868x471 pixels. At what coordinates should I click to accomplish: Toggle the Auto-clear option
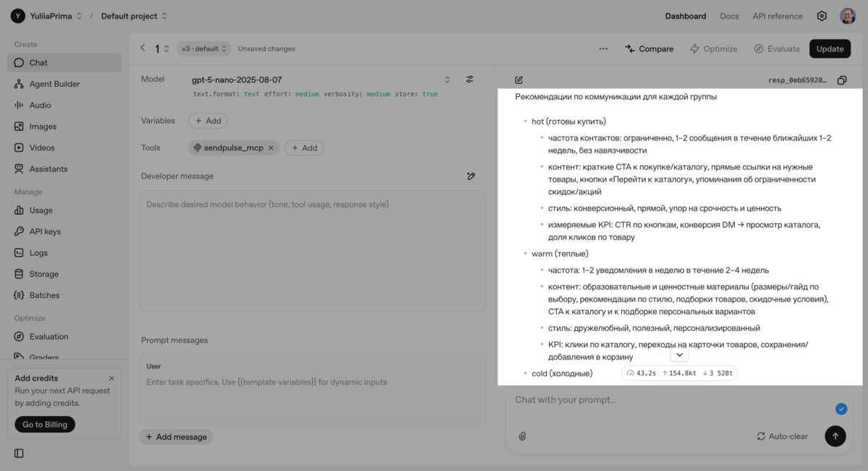pyautogui.click(x=782, y=436)
